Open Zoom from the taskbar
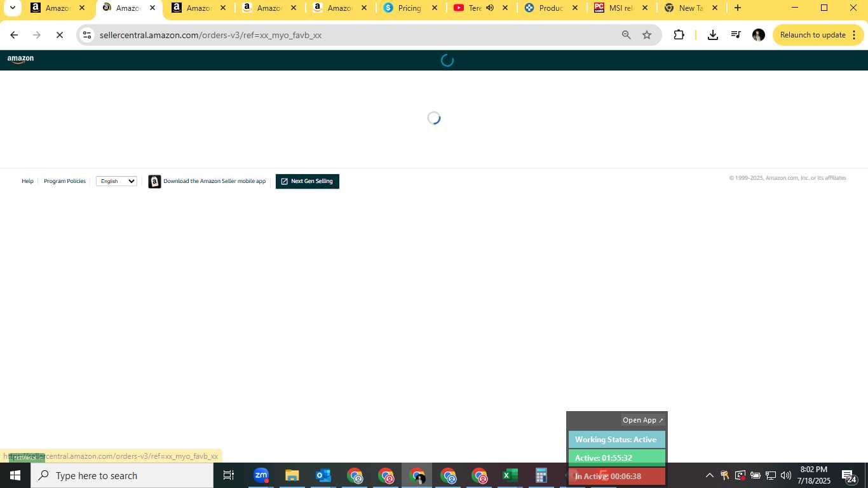868x488 pixels. [261, 475]
